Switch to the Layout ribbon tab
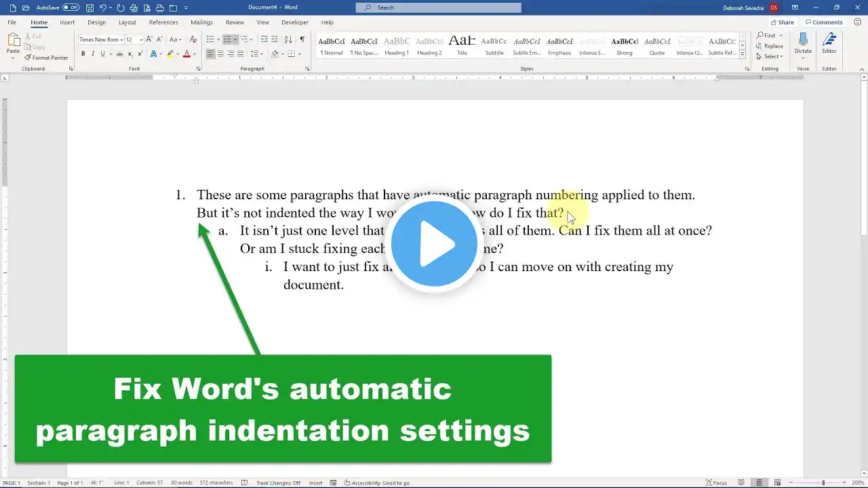This screenshot has height=488, width=868. pos(127,22)
